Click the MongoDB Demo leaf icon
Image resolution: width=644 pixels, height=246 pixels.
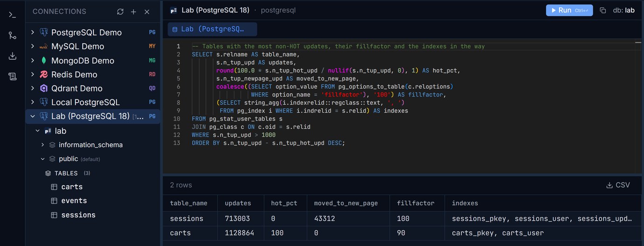point(44,60)
